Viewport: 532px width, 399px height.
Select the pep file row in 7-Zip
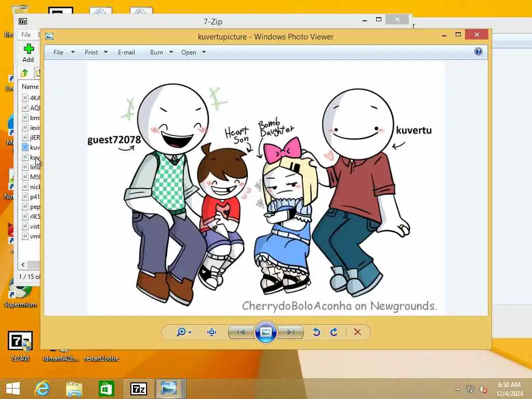[x=31, y=206]
